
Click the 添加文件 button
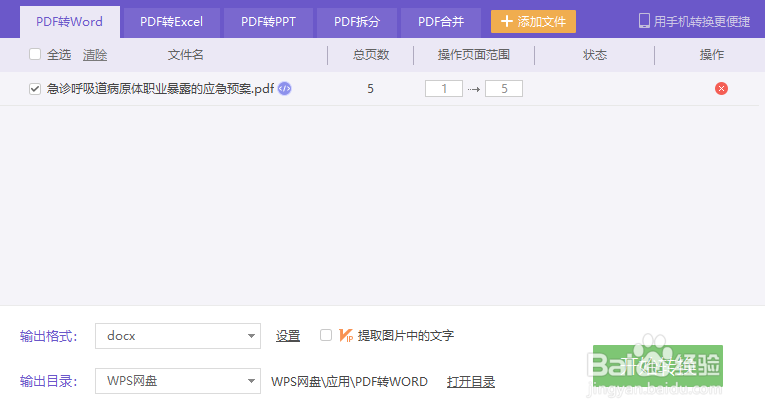(533, 21)
